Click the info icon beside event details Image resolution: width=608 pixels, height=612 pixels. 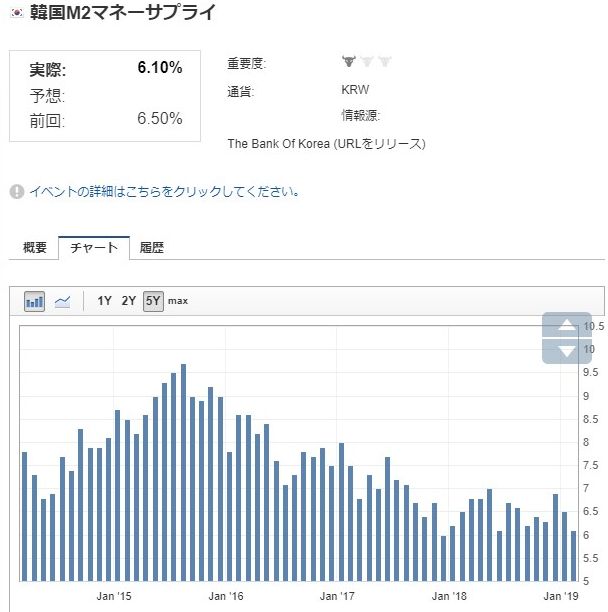[17, 191]
